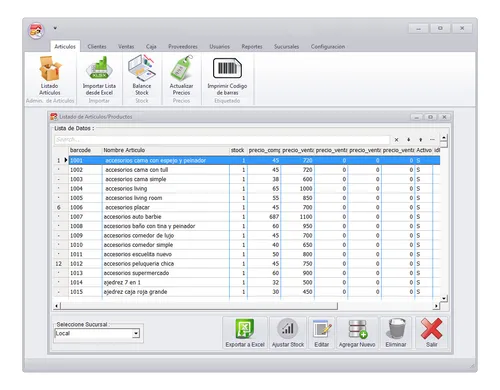This screenshot has width=500, height=390.
Task: Select the Proveedores tab
Action: pyautogui.click(x=183, y=47)
